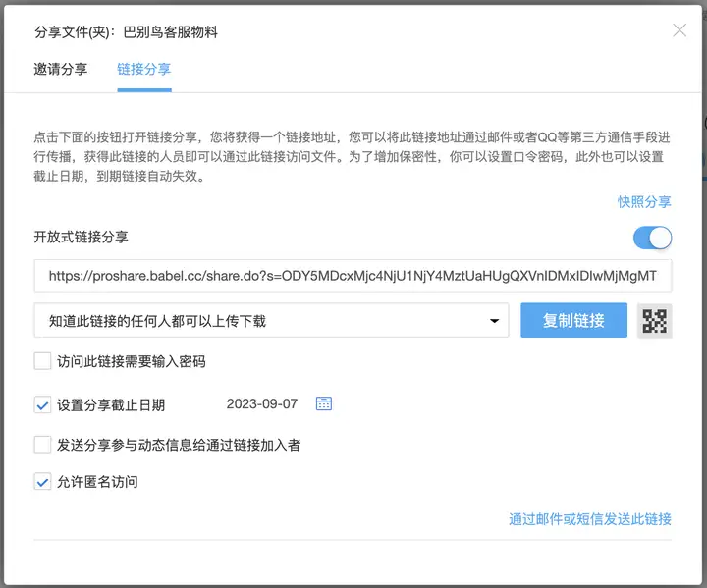Click the share URL input field

pos(353,276)
